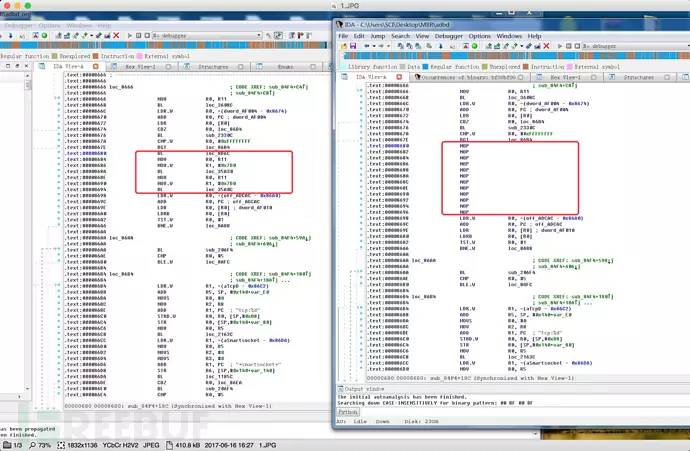Viewport: 690px width, 451px height.
Task: Select Enums tab in left IDA window
Action: [x=286, y=67]
